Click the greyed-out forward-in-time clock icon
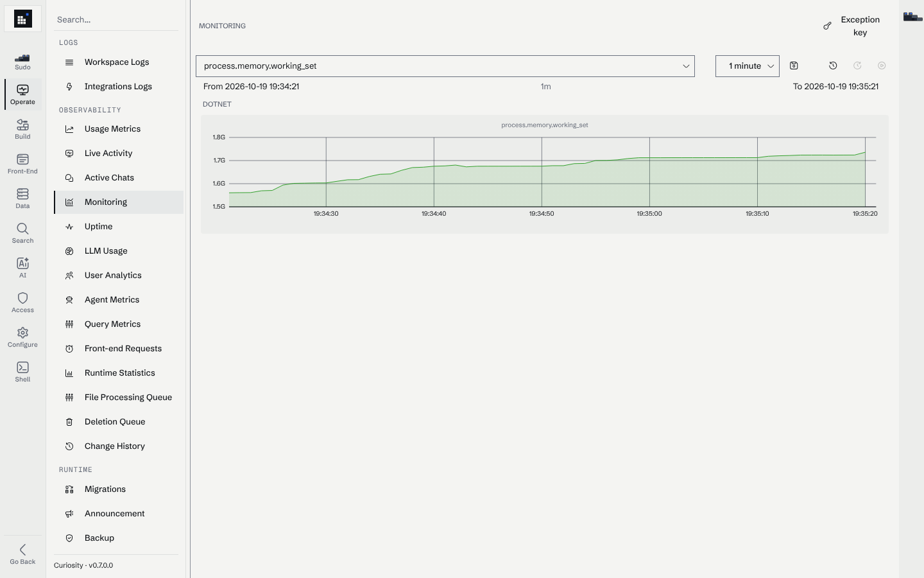924x578 pixels. pyautogui.click(x=857, y=66)
